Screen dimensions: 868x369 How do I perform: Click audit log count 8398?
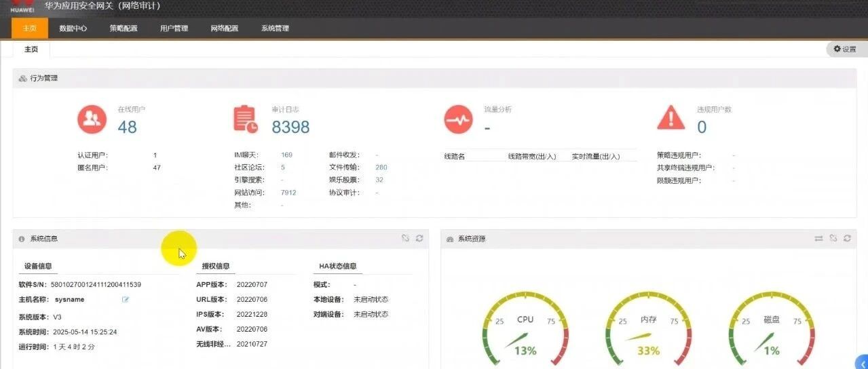pyautogui.click(x=290, y=126)
